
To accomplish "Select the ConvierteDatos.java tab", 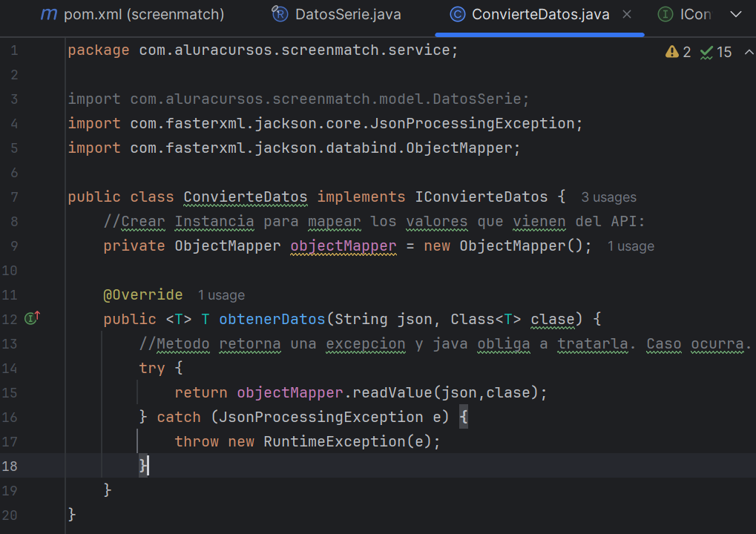I will coord(540,14).
